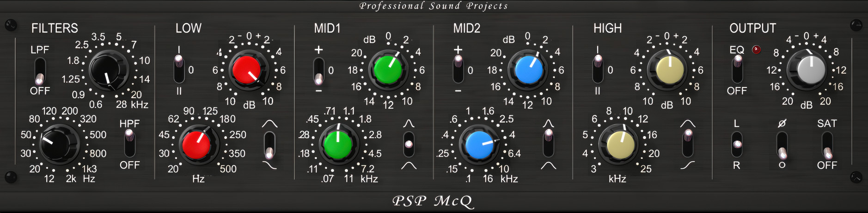
Task: Toggle the HPF on/off switch
Action: tap(130, 144)
